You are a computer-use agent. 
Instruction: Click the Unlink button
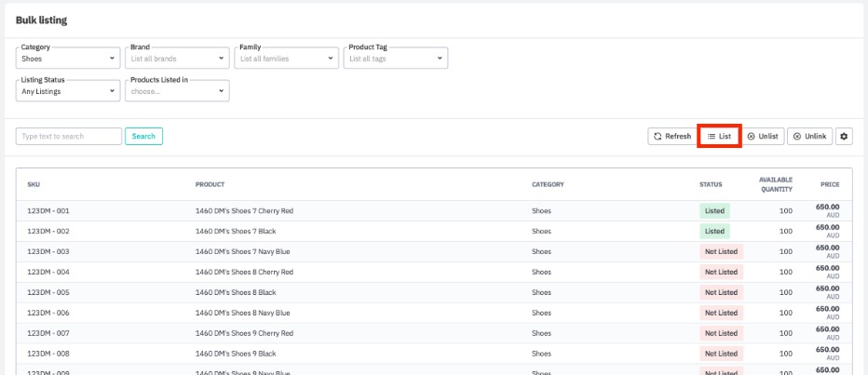click(809, 136)
